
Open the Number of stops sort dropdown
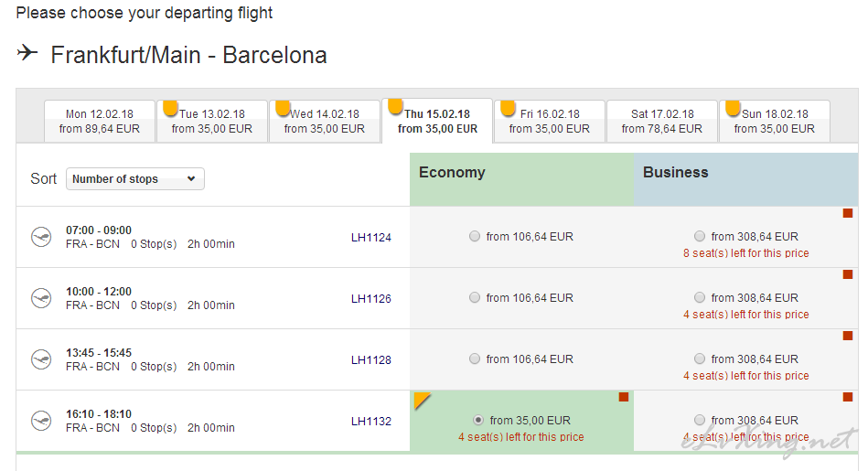(135, 178)
